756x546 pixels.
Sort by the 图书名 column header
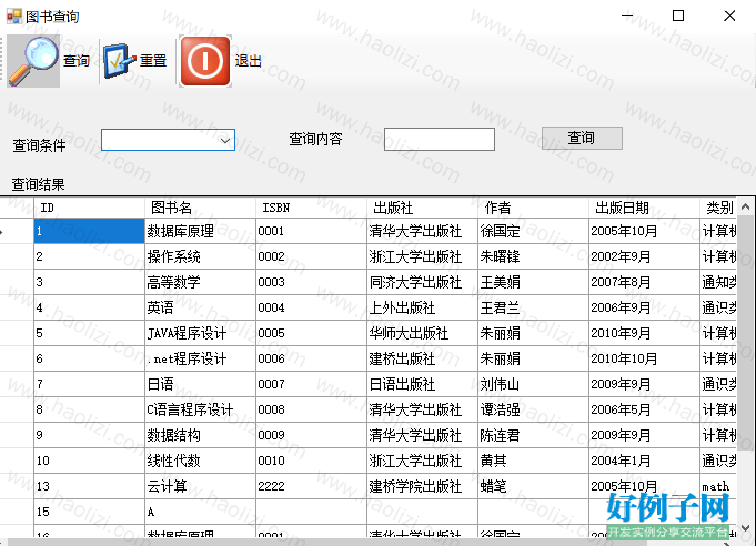click(200, 208)
